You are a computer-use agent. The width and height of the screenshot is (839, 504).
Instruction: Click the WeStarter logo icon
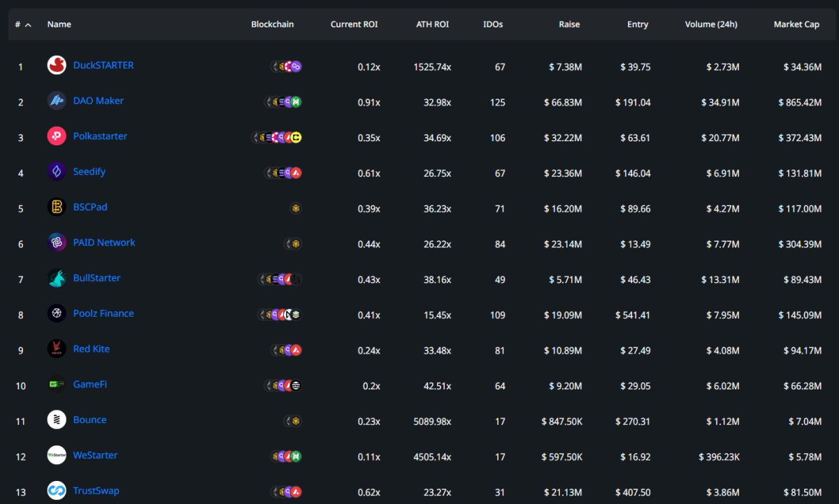click(57, 455)
